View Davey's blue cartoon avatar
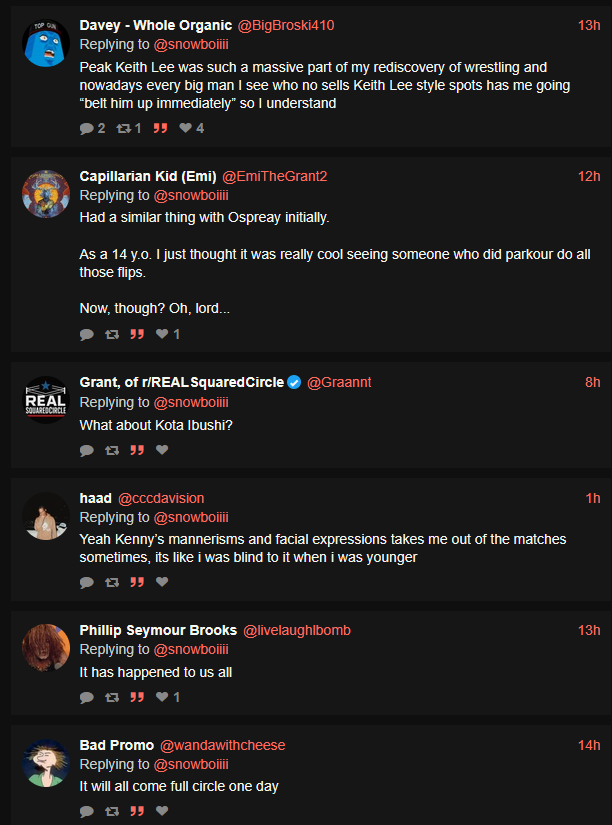612x825 pixels. [x=46, y=43]
